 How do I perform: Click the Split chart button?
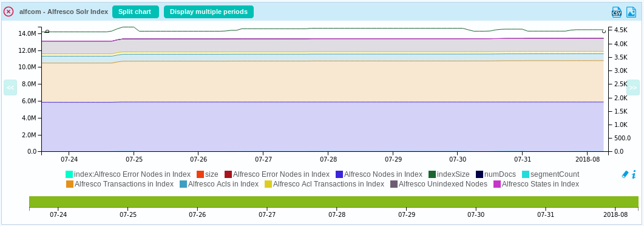135,12
